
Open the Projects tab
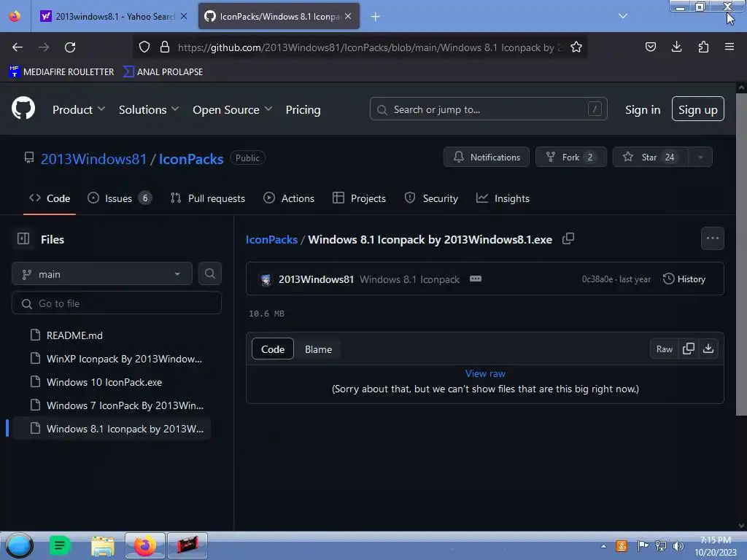[359, 198]
